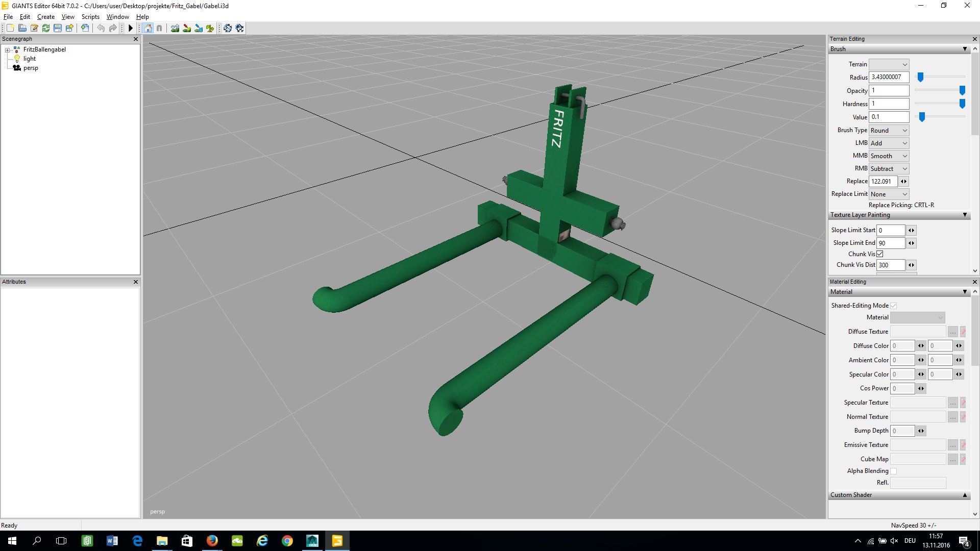Click the green Reload file icon

(46, 28)
